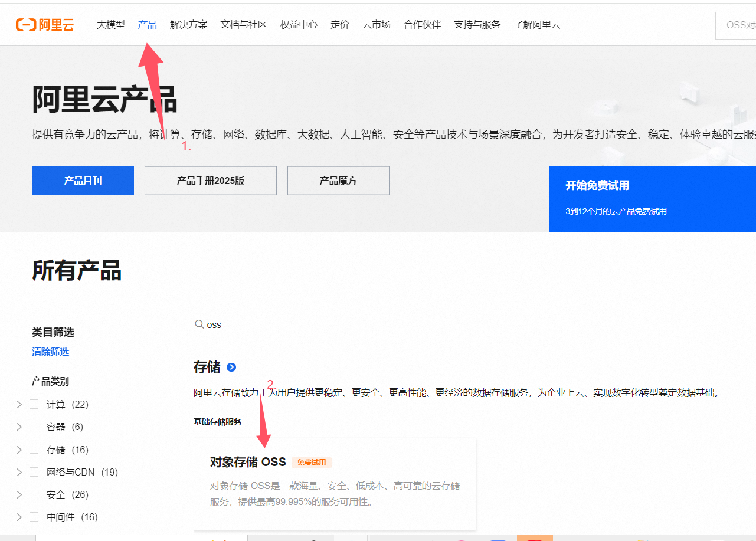Tick the 中间件 (16) checkbox
The width and height of the screenshot is (756, 541).
(x=34, y=517)
